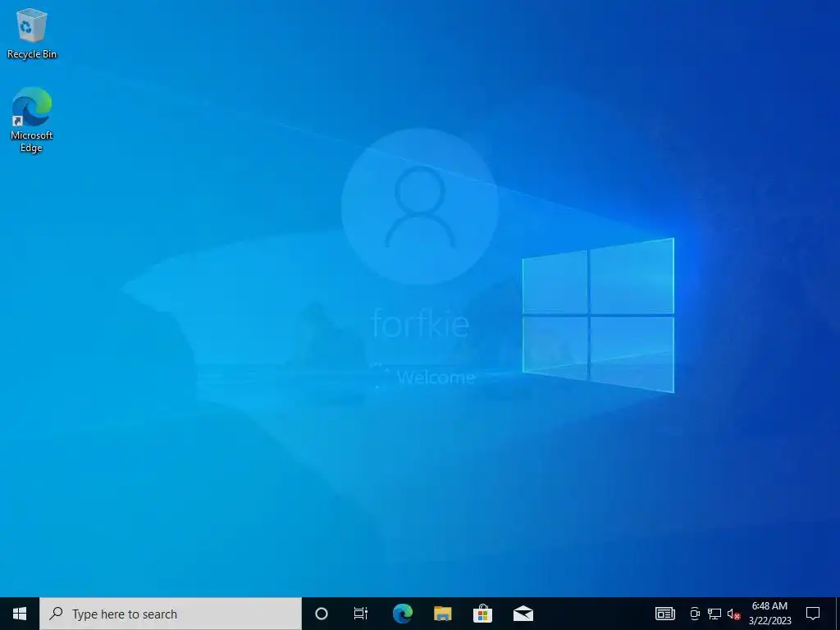The height and width of the screenshot is (630, 840).
Task: Open News and interests taskbar widget
Action: click(664, 614)
